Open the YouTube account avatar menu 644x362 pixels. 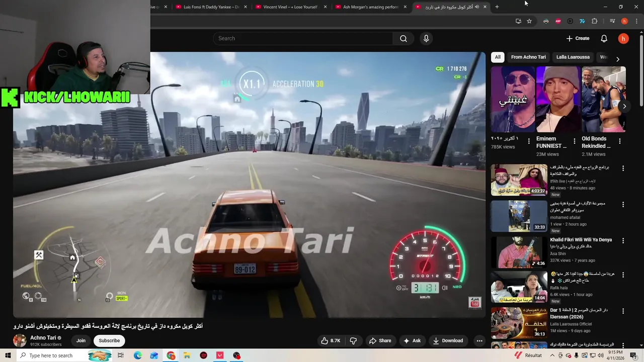(623, 38)
